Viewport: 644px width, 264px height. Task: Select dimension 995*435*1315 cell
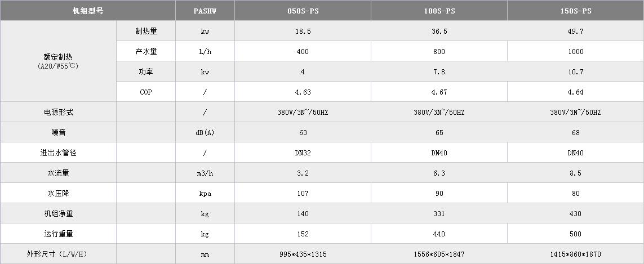pos(303,254)
